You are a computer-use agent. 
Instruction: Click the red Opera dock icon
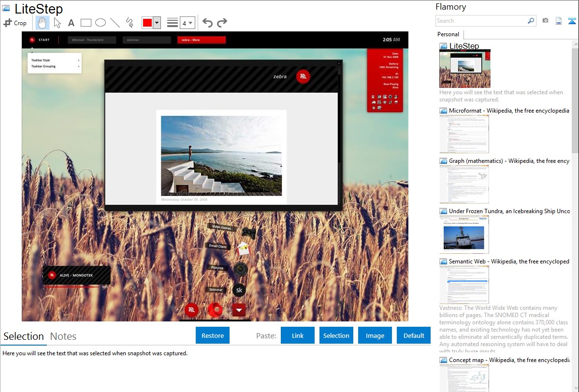(215, 310)
